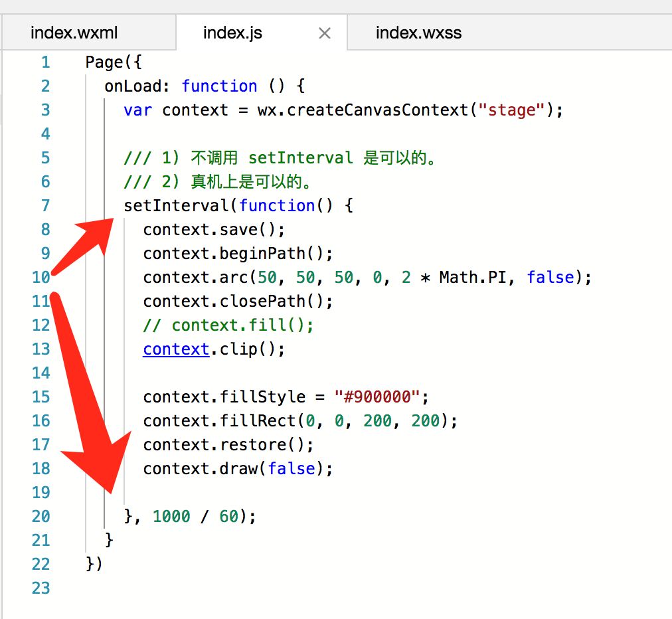This screenshot has width=672, height=619.
Task: Click the "1000 / 60" interval value
Action: (196, 516)
